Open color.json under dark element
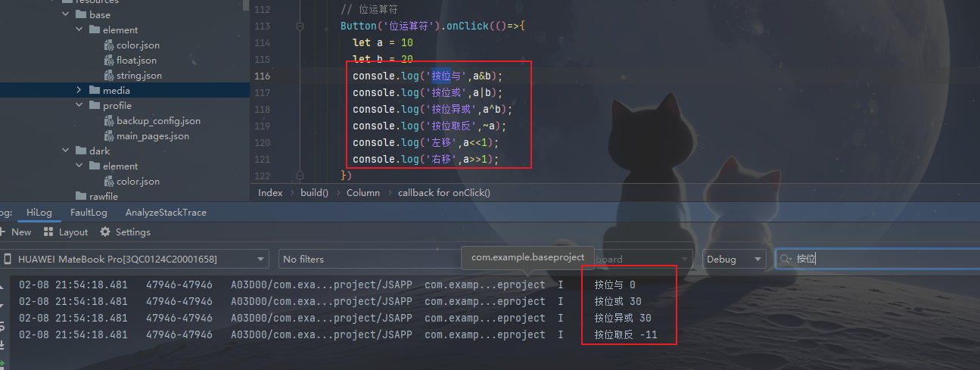Screen dimensions: 980x370 [138, 182]
